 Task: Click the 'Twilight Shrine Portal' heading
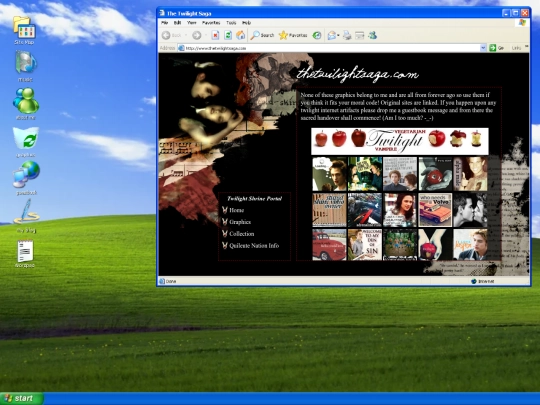tap(255, 198)
